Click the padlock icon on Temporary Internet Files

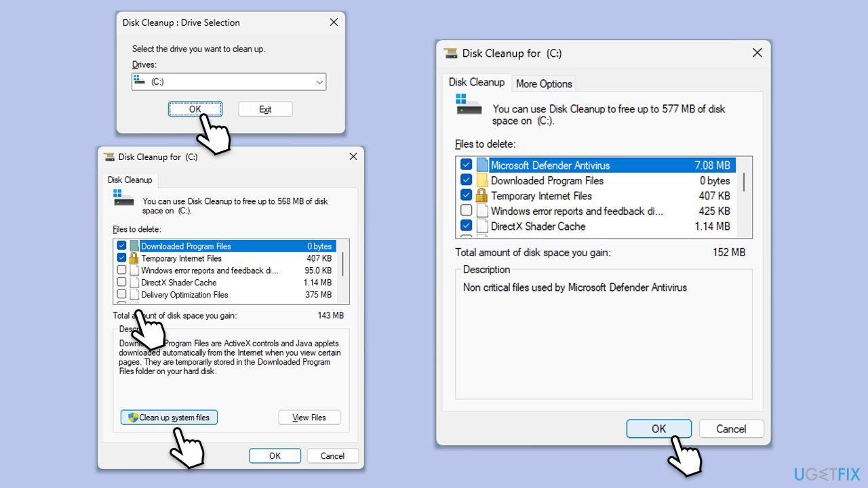click(481, 195)
